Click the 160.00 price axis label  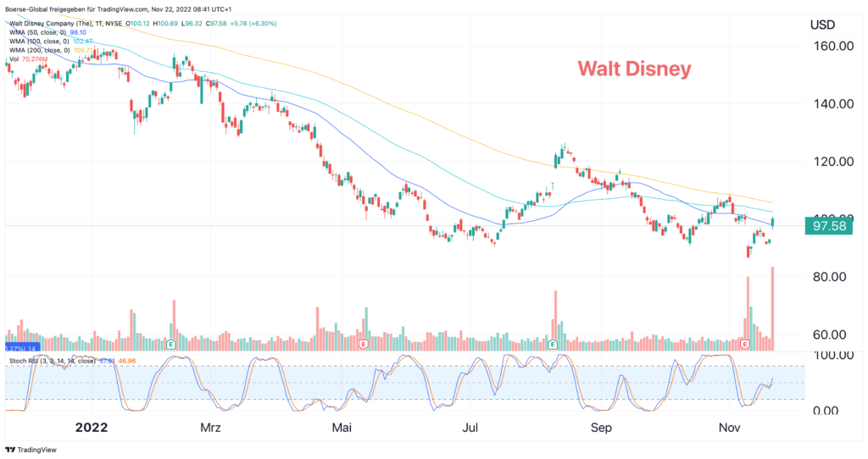coord(833,46)
